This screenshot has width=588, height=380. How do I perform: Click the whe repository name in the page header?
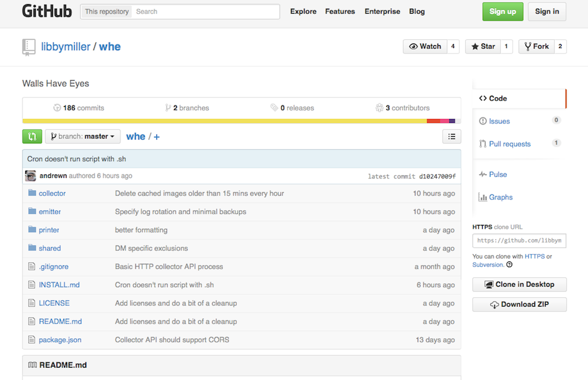click(110, 47)
